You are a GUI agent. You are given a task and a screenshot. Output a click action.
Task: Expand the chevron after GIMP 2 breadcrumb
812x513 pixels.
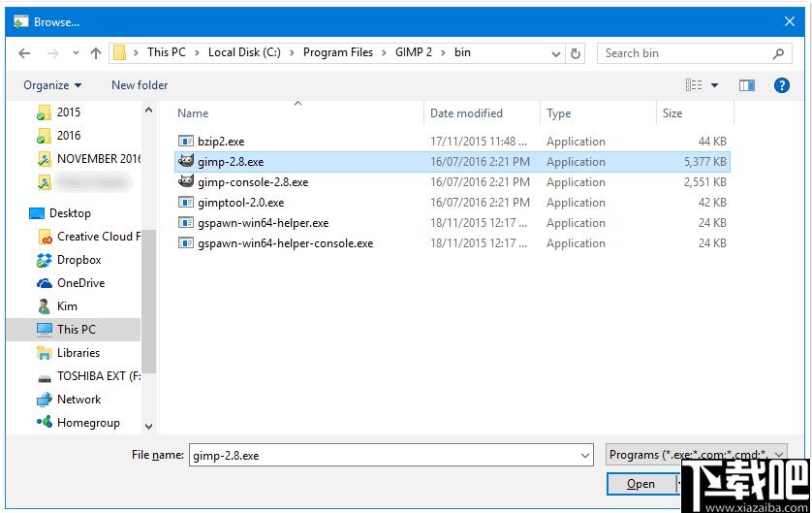click(443, 53)
